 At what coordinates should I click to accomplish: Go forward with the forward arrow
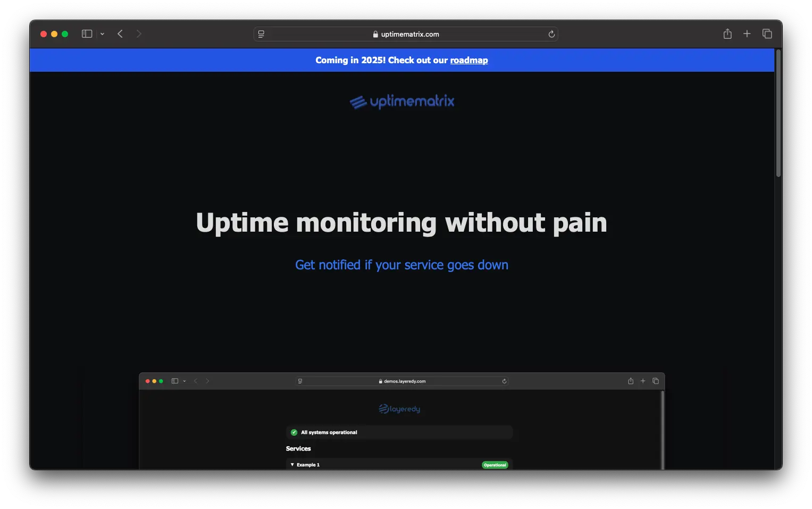coord(139,34)
